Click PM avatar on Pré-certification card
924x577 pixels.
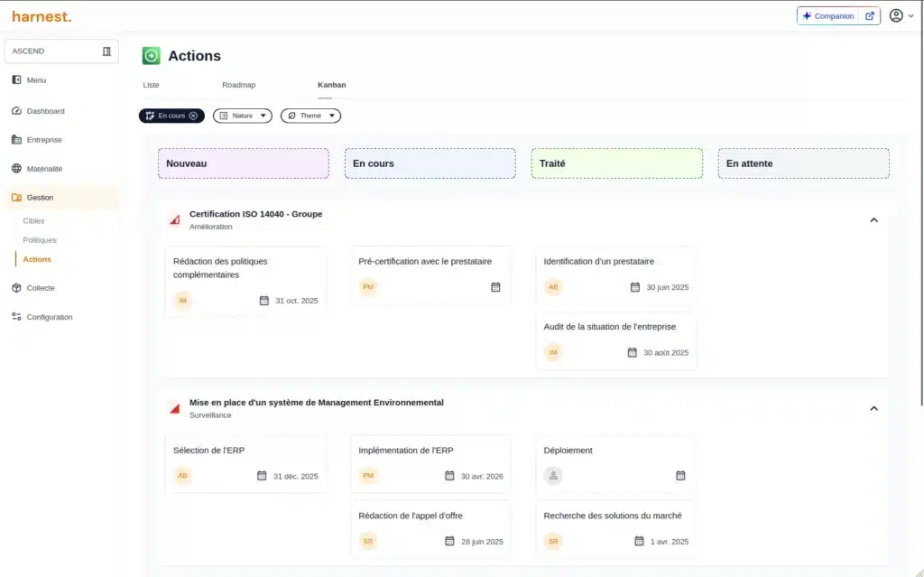pos(368,287)
